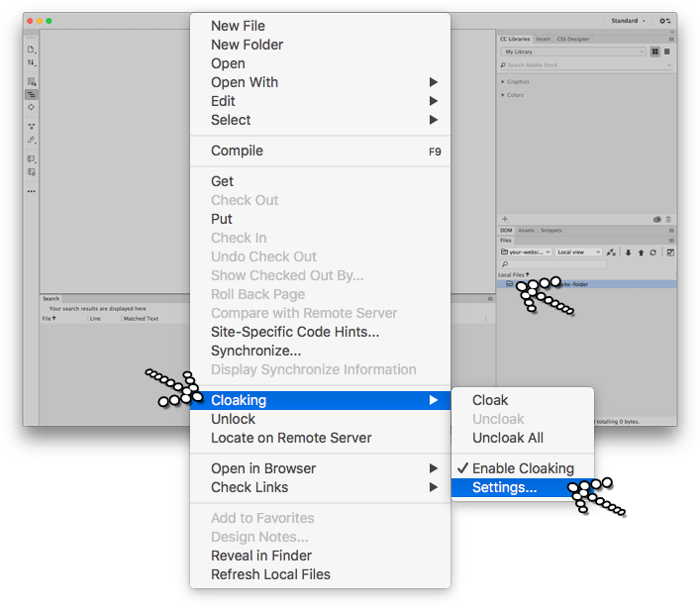The image size is (700, 609).
Task: Expand the Graphics section in CC Libraries
Action: (503, 82)
